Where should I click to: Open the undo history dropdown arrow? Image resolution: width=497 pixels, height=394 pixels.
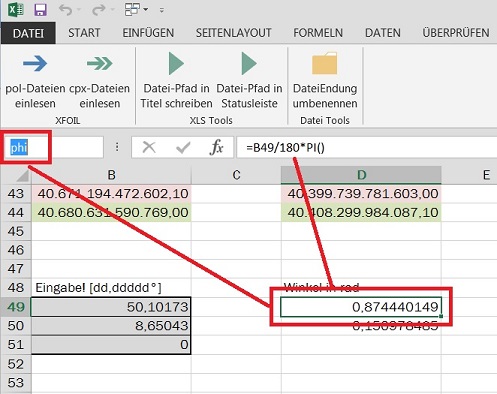click(79, 10)
